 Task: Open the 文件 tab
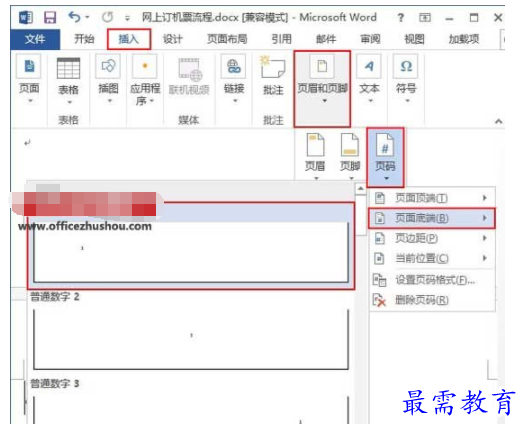pos(35,39)
